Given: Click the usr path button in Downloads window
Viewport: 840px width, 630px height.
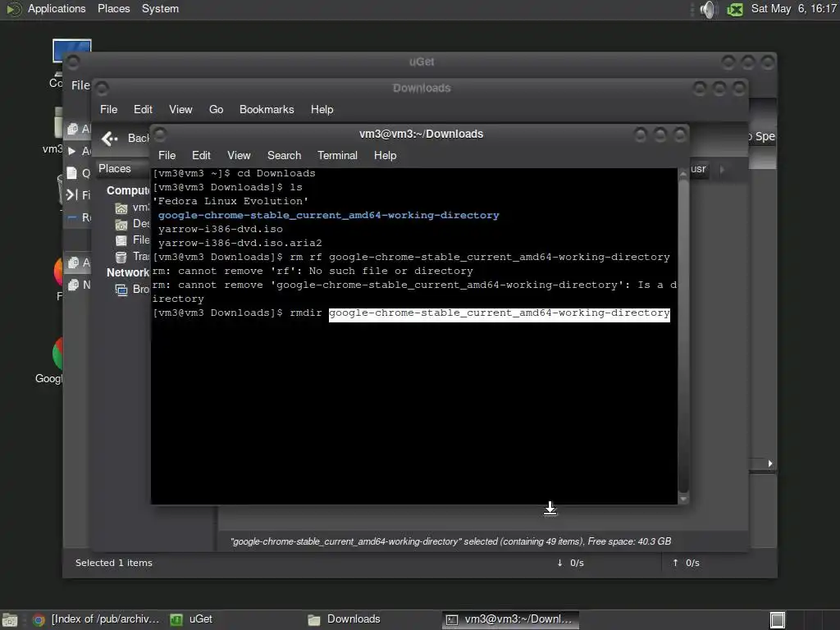Looking at the screenshot, I should coord(699,169).
